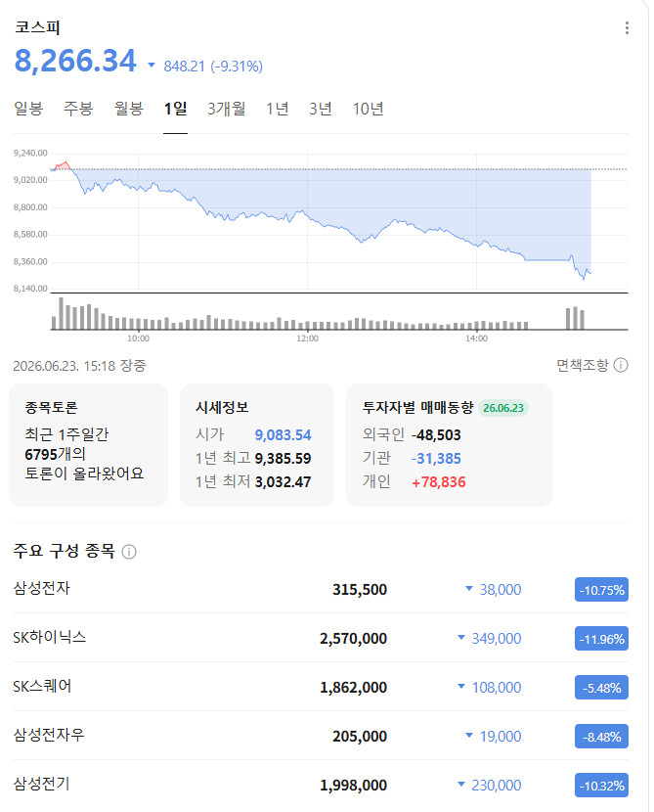Click the 1년 최고 value 9,385.59
Screen dimensions: 654x812
pyautogui.click(x=283, y=458)
